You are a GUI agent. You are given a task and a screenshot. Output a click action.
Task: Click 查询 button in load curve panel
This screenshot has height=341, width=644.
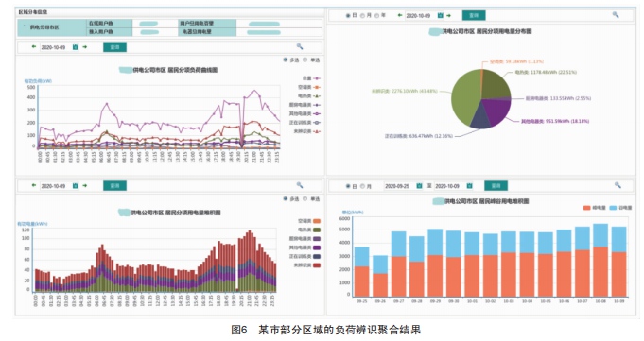tap(114, 47)
